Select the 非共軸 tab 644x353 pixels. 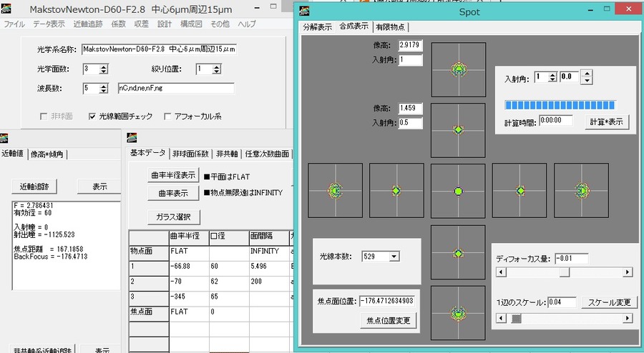tap(227, 154)
